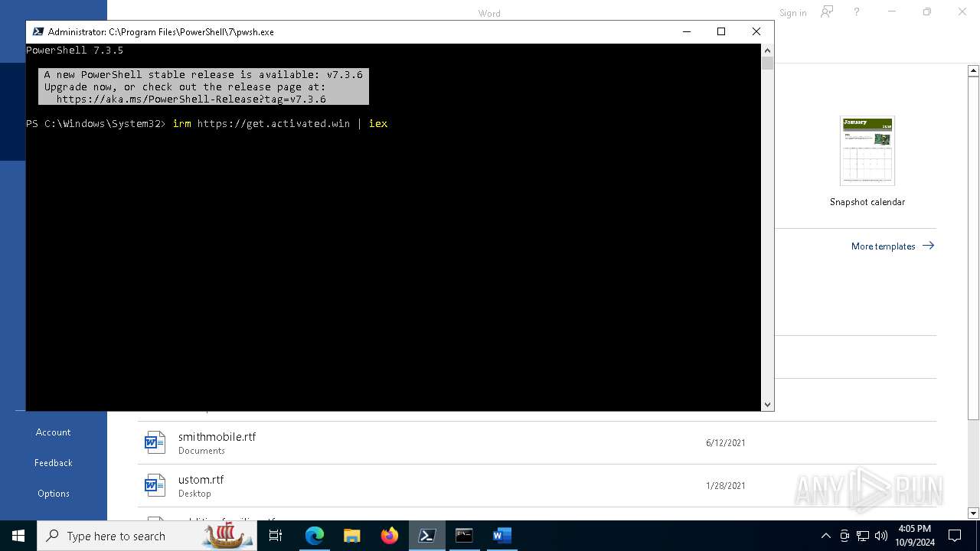Open the Account page in Word
Image resolution: width=980 pixels, height=551 pixels.
coord(53,432)
